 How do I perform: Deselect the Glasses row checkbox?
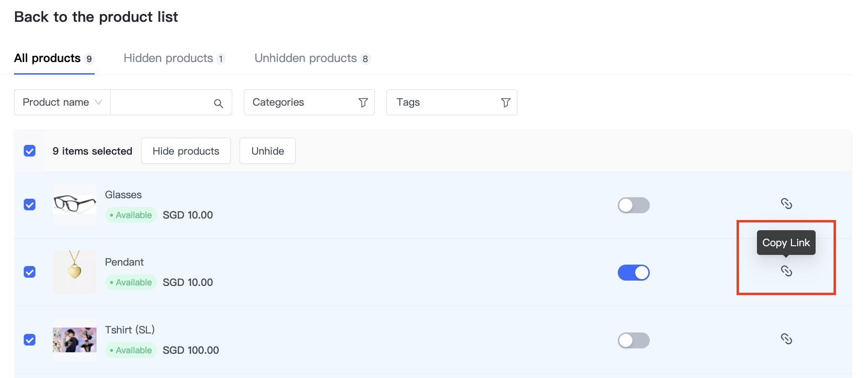point(30,205)
